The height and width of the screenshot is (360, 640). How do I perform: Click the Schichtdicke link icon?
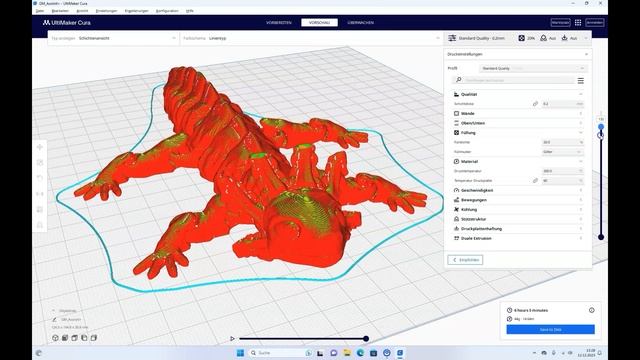coord(535,104)
